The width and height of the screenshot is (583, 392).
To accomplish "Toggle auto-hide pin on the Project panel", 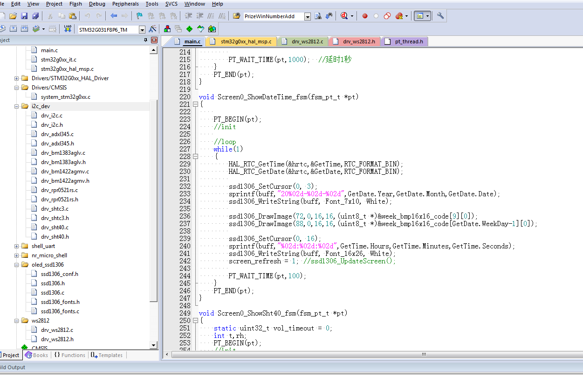I will [x=146, y=41].
